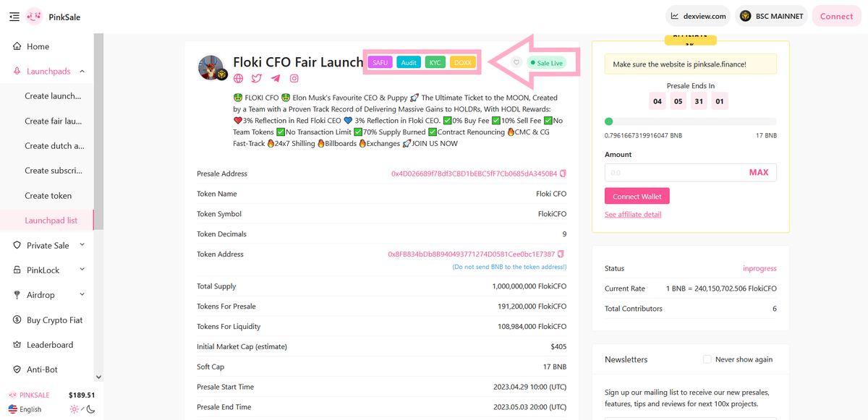
Task: Switch to light mode via sun icon
Action: 74,409
